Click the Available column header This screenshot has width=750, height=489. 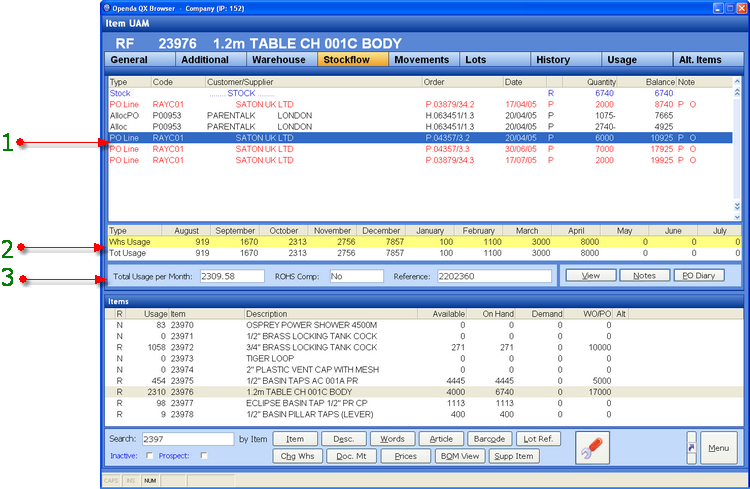(442, 314)
